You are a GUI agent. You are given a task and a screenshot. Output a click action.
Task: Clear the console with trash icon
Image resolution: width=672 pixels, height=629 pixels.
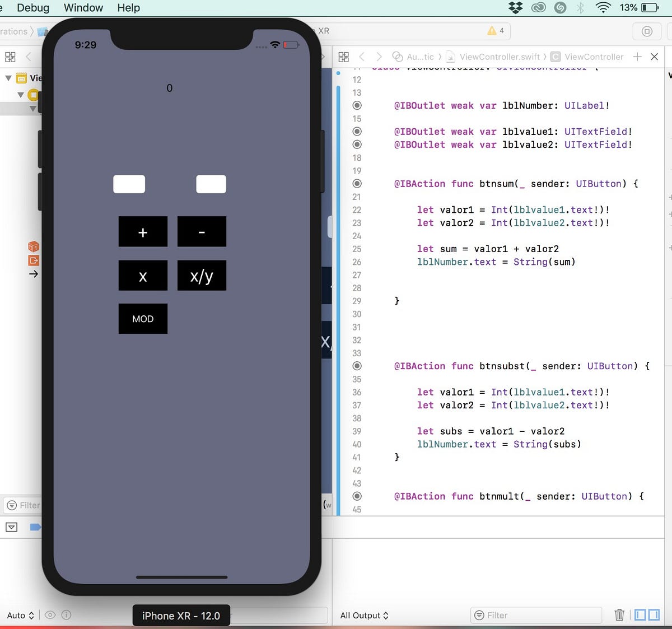pyautogui.click(x=619, y=615)
